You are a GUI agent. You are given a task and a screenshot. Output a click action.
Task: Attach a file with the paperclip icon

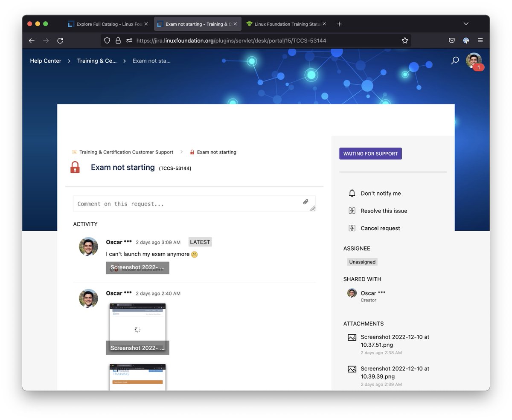tap(306, 202)
